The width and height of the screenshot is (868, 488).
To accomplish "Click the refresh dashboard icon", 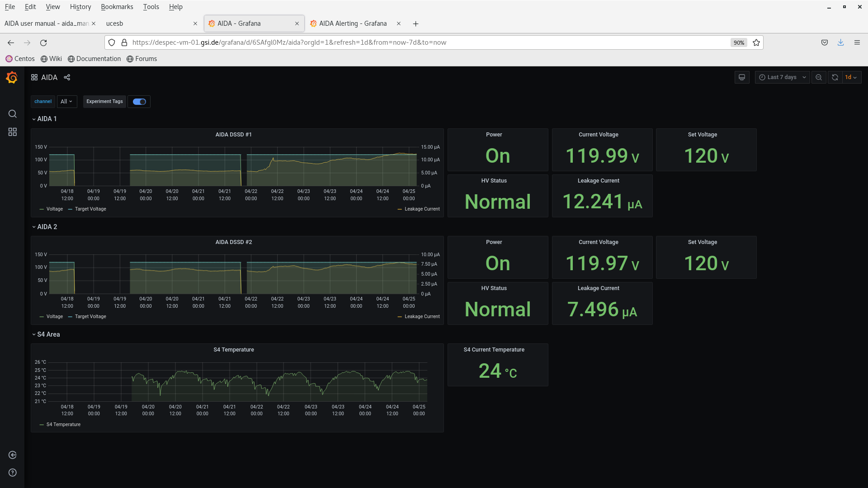I will click(x=835, y=77).
